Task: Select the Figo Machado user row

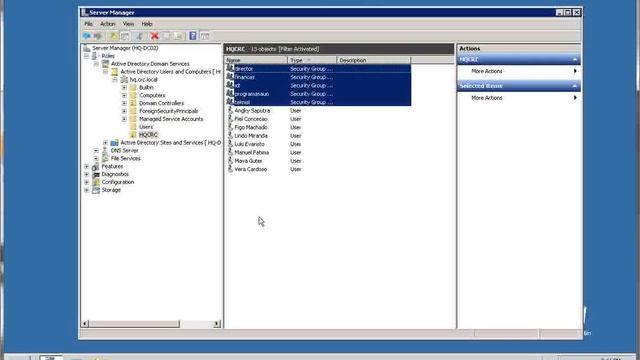Action: point(318,127)
